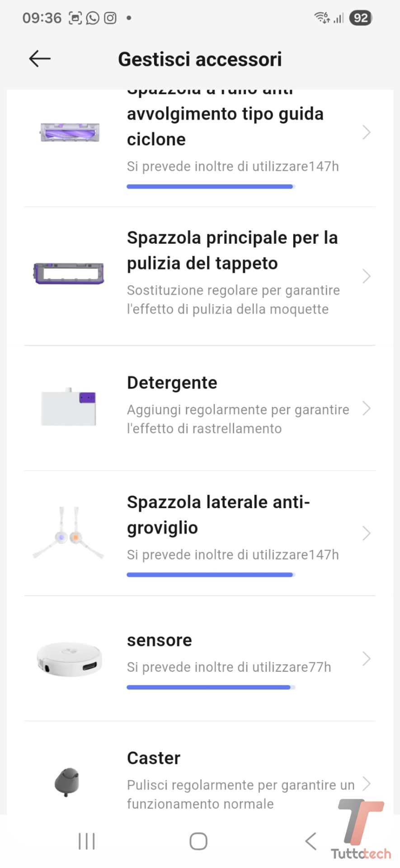Expand the Detergente row chevron
This screenshot has height=868, width=400.
[x=366, y=409]
